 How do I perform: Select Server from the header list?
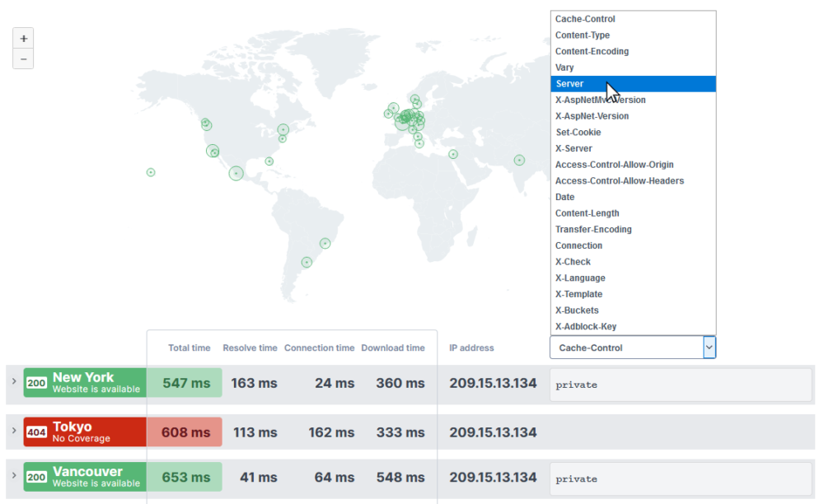pyautogui.click(x=569, y=84)
